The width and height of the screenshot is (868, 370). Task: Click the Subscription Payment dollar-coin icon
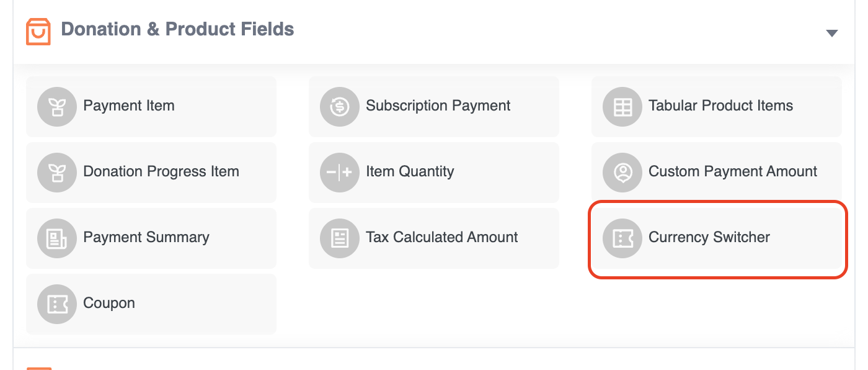click(340, 106)
